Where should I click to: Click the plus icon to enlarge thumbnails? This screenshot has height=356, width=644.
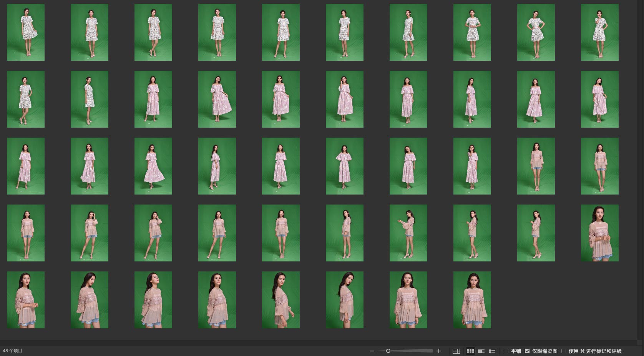coord(439,351)
